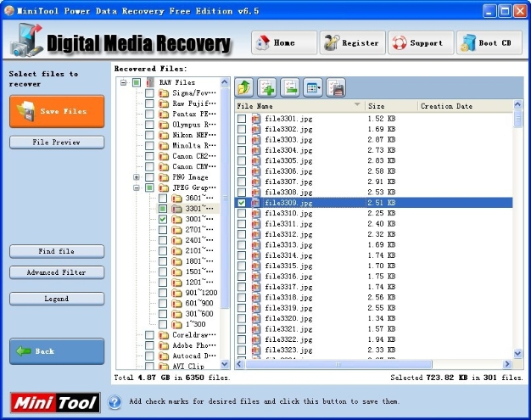Select the 3301~ folder tree item
Viewport: 531px width, 420px height.
coord(199,209)
